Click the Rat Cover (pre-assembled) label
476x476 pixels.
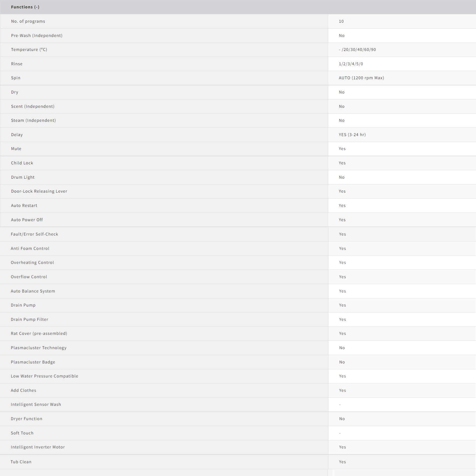pyautogui.click(x=39, y=333)
